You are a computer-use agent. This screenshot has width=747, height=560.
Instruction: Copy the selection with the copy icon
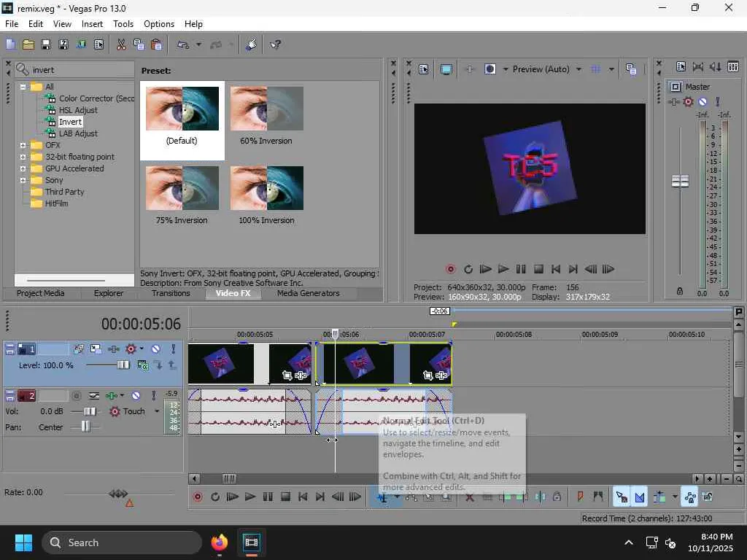139,44
